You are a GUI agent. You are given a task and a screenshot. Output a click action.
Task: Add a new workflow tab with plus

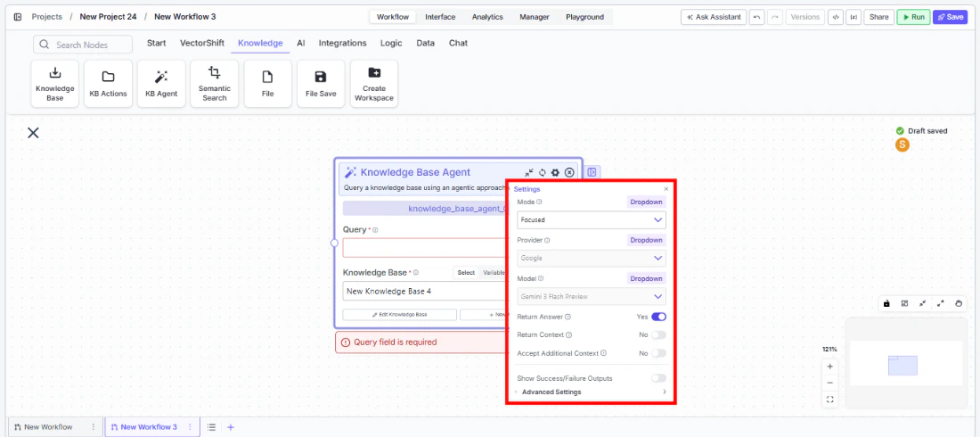[x=231, y=427]
